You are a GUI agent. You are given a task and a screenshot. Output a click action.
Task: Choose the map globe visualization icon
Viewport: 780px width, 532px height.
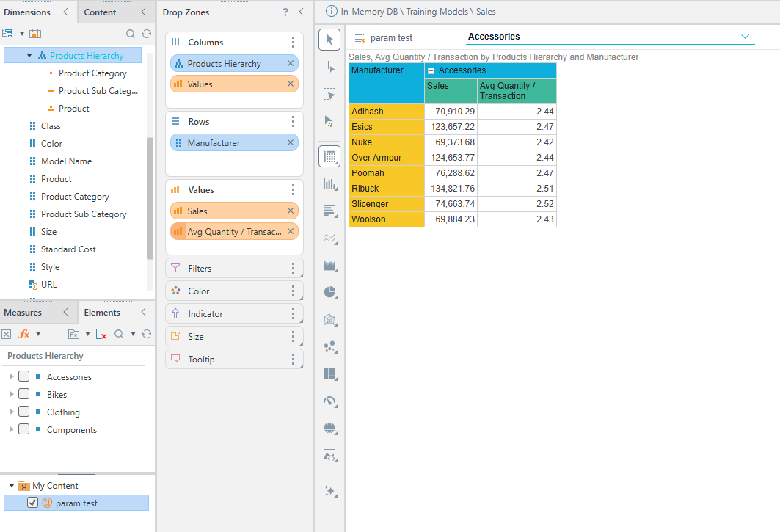[329, 429]
